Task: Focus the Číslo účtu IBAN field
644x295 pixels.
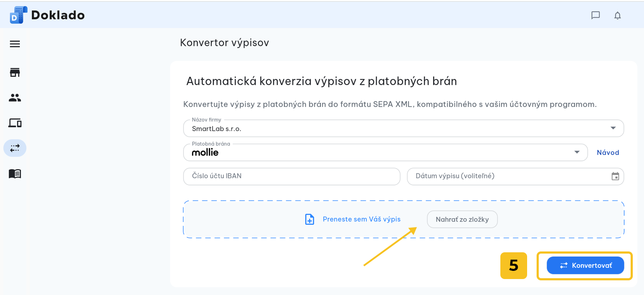Action: pyautogui.click(x=292, y=176)
